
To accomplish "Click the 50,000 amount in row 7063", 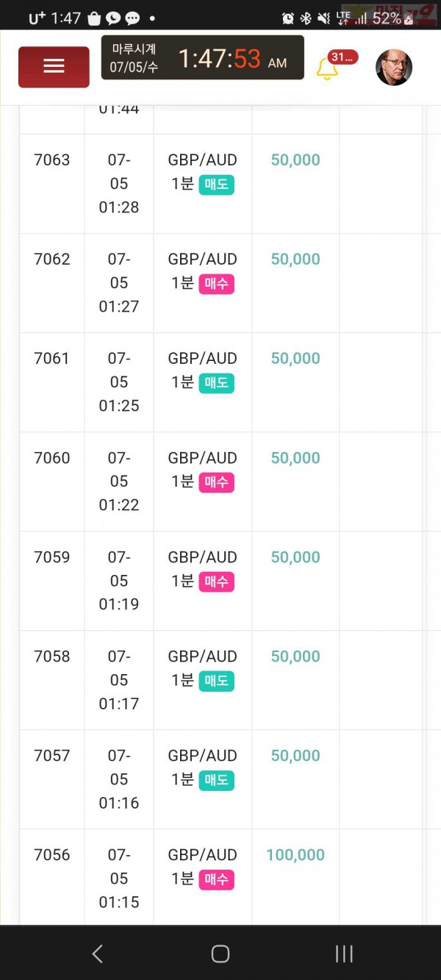I will [x=295, y=160].
